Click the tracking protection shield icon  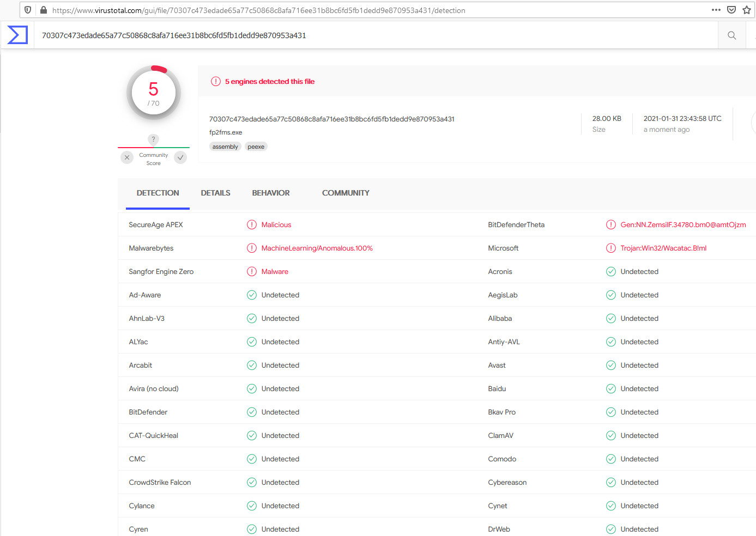28,10
